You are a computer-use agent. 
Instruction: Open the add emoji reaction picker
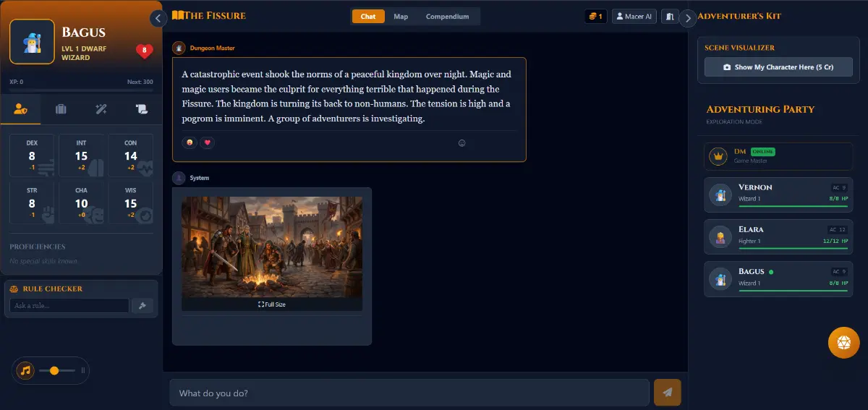[461, 143]
